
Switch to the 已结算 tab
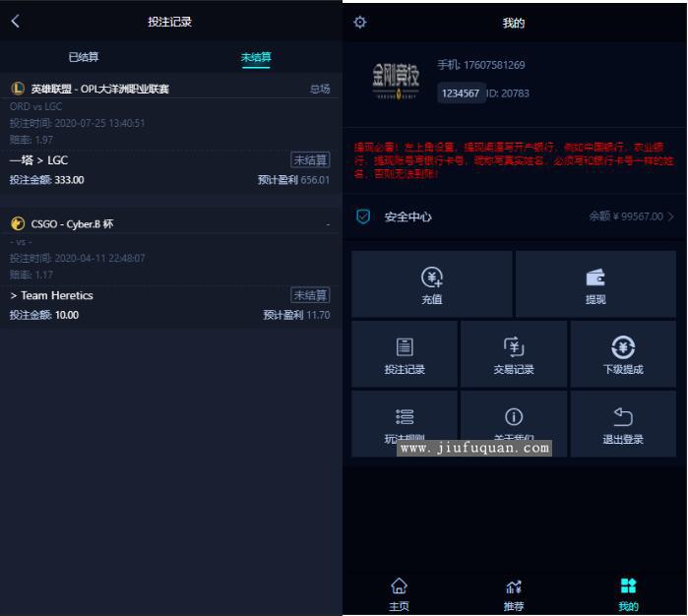click(84, 57)
